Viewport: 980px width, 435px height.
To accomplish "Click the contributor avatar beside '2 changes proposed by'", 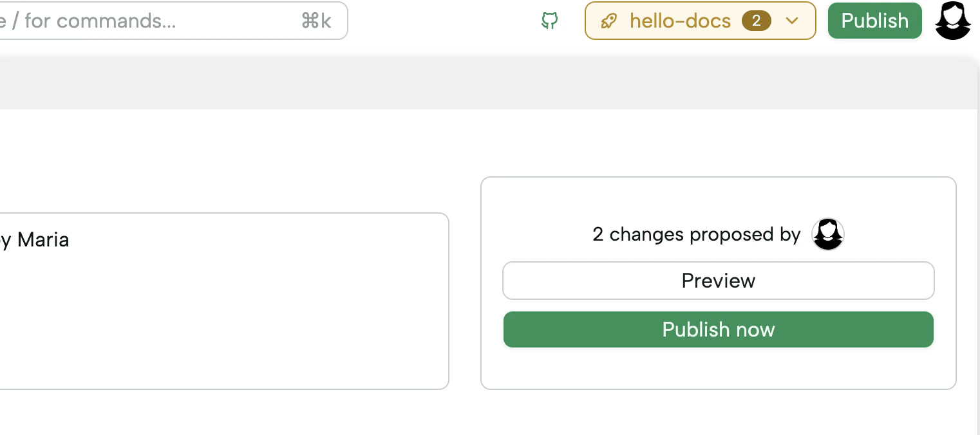I will pos(828,234).
